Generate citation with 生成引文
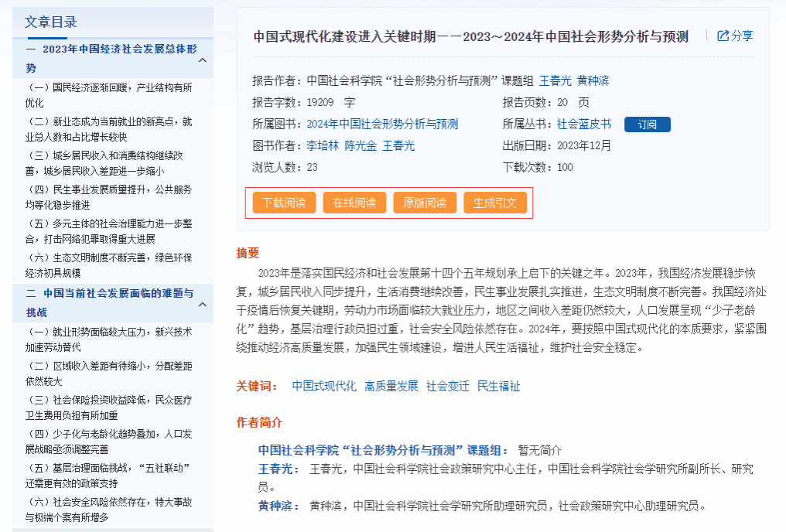 [495, 203]
